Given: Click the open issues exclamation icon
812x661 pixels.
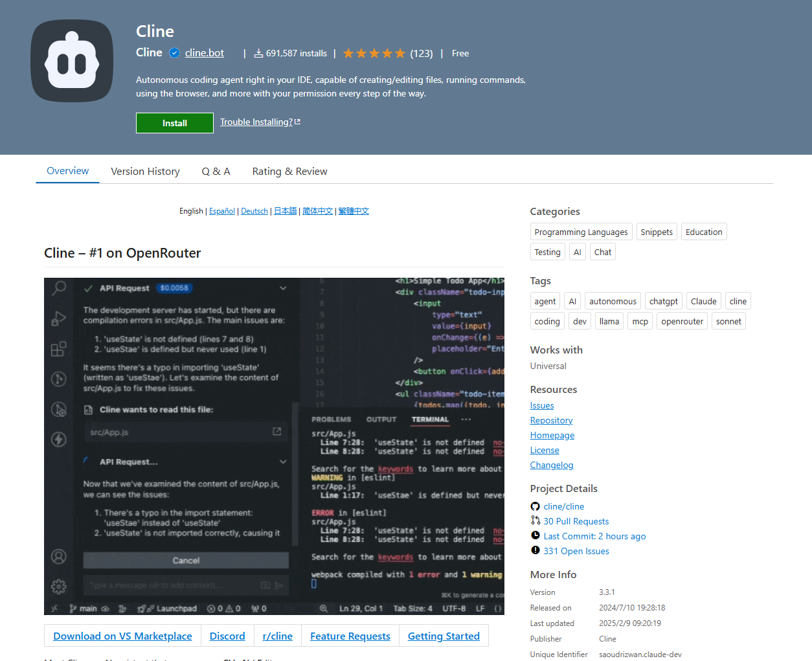Looking at the screenshot, I should [535, 550].
